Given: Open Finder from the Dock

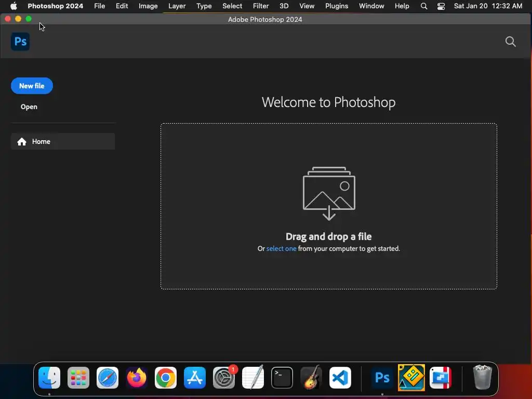Looking at the screenshot, I should (x=49, y=378).
